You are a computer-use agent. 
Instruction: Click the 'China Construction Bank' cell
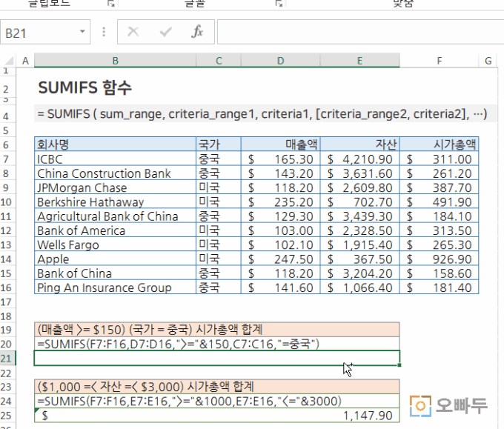tap(115, 173)
